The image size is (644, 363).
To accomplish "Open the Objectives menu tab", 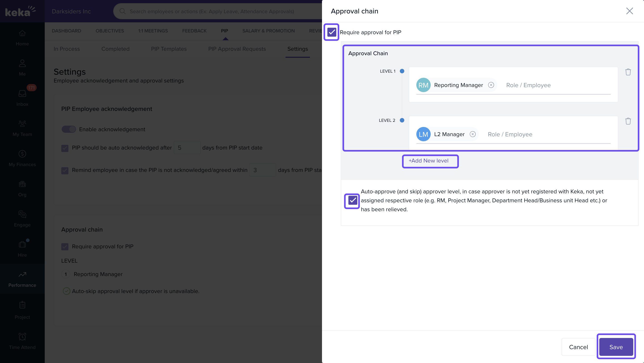I will point(110,31).
